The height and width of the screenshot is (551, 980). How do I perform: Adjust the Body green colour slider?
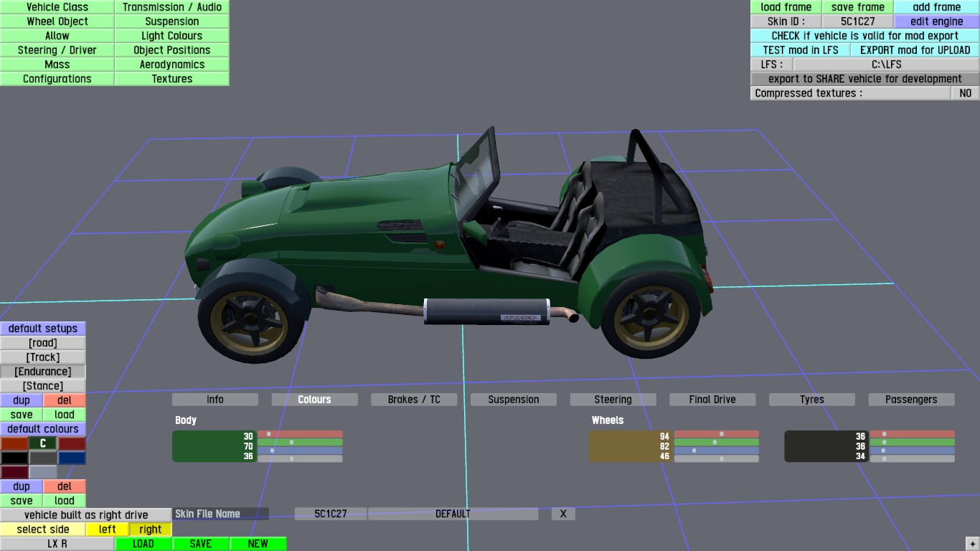[300, 442]
